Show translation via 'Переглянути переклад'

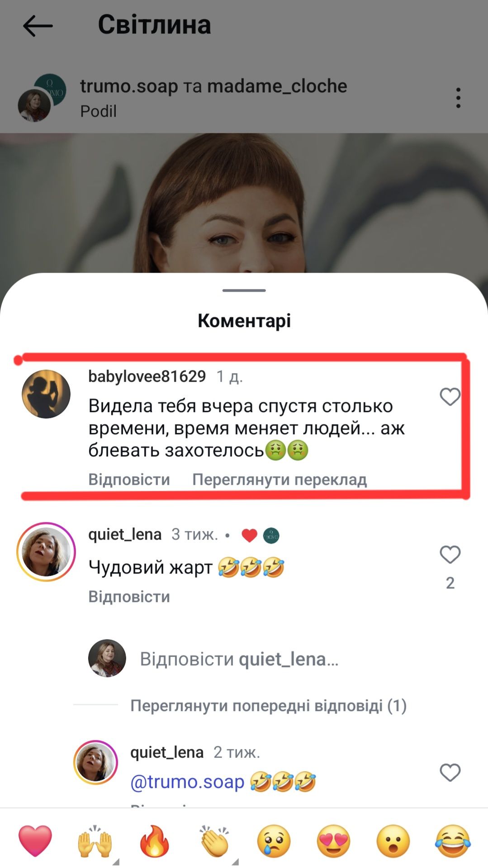(280, 479)
